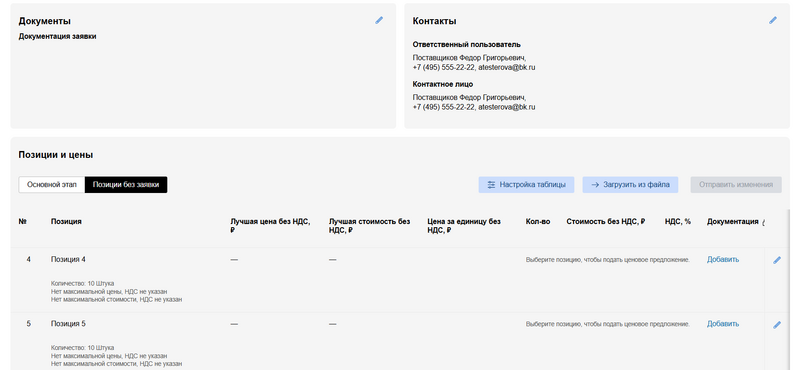Edit the Документы section with pencil icon
Image resolution: width=800 pixels, height=370 pixels.
click(x=379, y=20)
